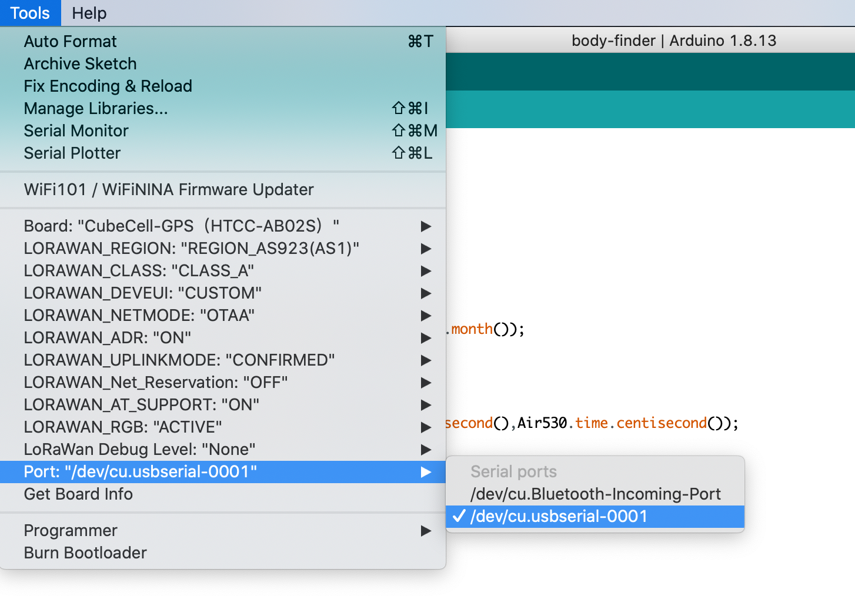The image size is (855, 616).
Task: Open the Serial Monitor
Action: click(223, 130)
